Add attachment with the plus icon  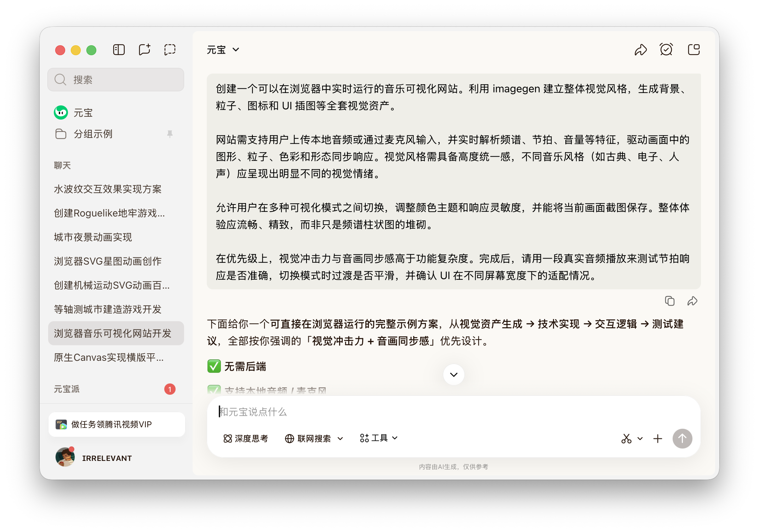click(x=657, y=439)
